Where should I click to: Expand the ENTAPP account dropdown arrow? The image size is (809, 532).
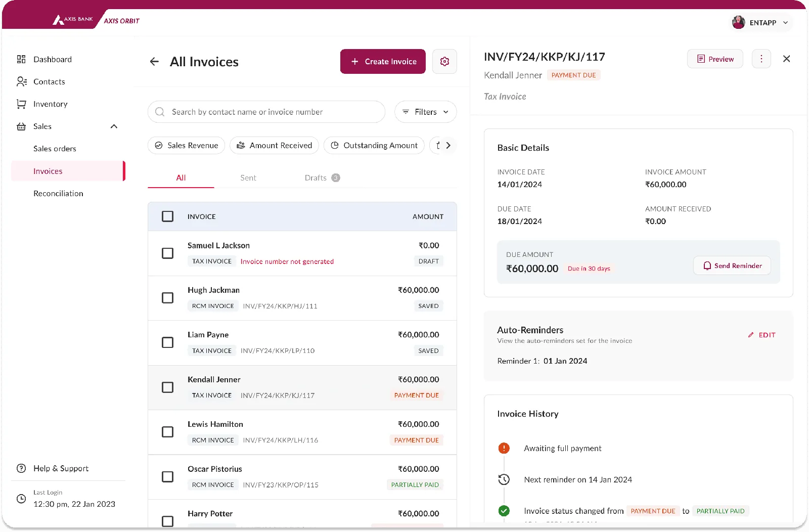(x=785, y=23)
